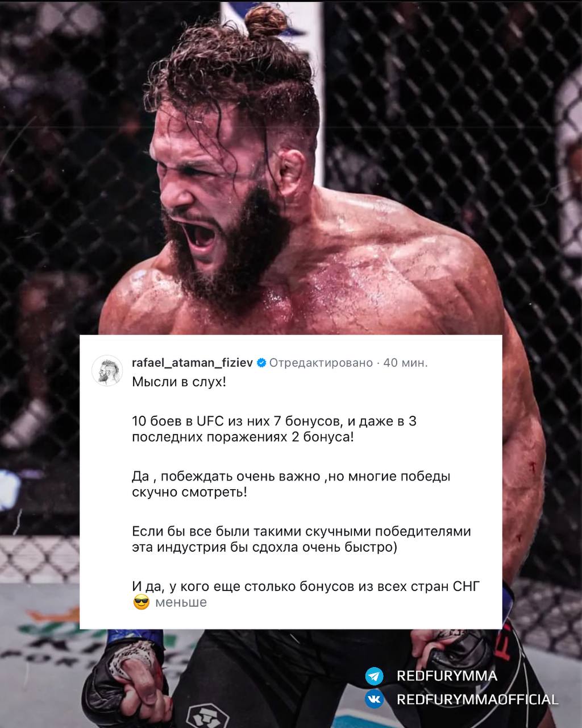The image size is (582, 728).
Task: Click the Мысли в слух! caption line
Action: coord(179,382)
